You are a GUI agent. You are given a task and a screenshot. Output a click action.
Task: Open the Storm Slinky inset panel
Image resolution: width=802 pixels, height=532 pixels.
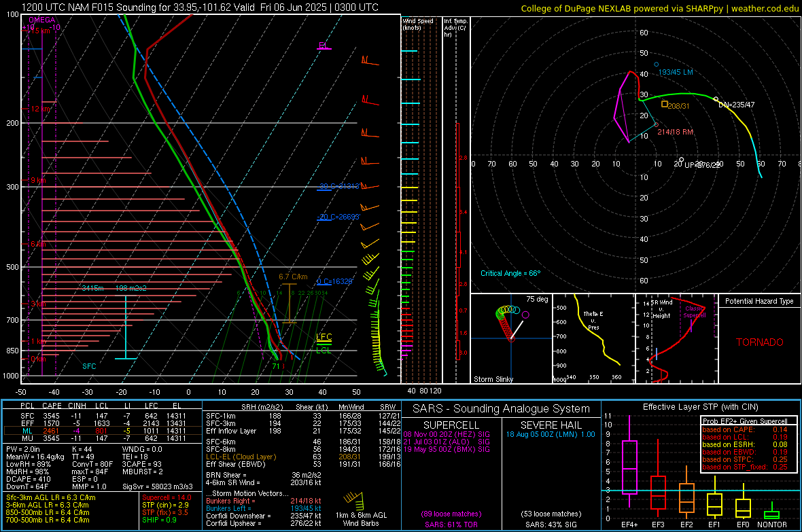511,338
